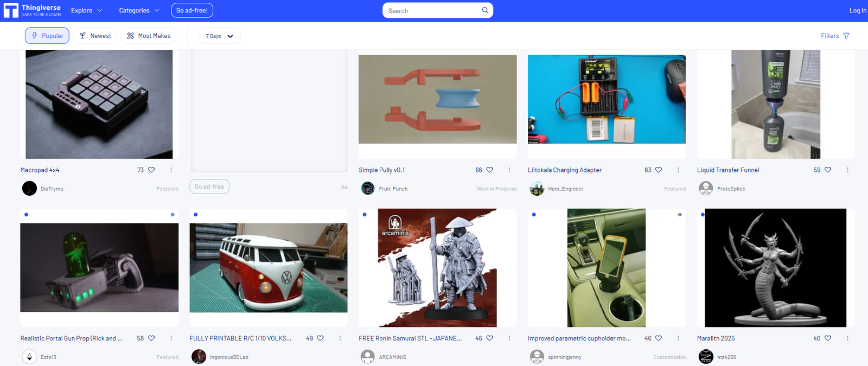
Task: Click the Thingiverse logo
Action: [33, 10]
